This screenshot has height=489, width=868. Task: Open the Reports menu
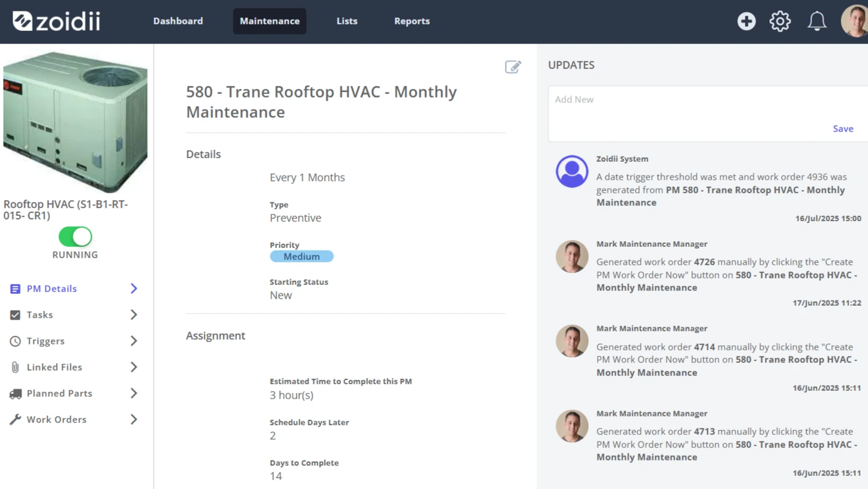(412, 21)
